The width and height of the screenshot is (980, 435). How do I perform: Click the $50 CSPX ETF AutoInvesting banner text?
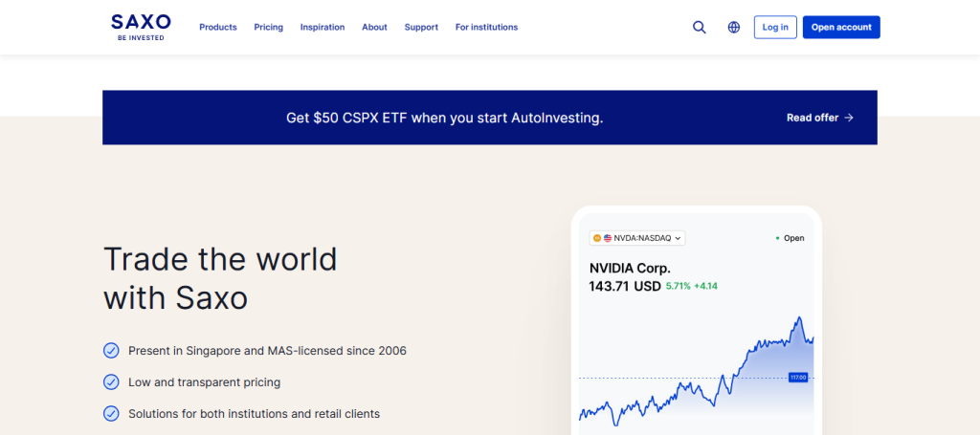pos(444,118)
